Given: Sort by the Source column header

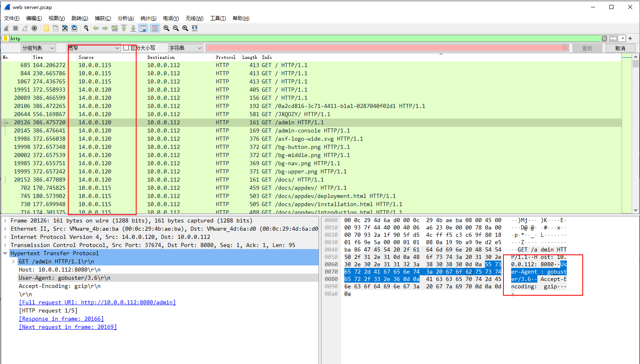Looking at the screenshot, I should tap(112, 57).
